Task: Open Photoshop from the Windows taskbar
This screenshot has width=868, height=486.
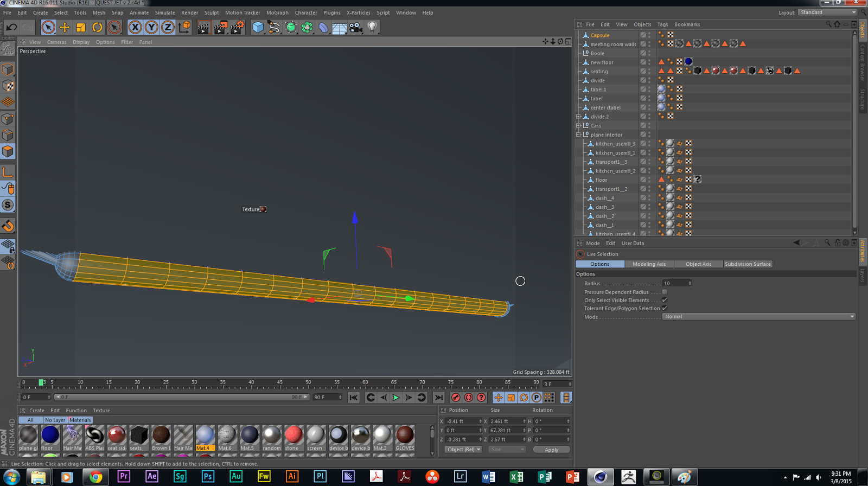Action: [x=208, y=476]
